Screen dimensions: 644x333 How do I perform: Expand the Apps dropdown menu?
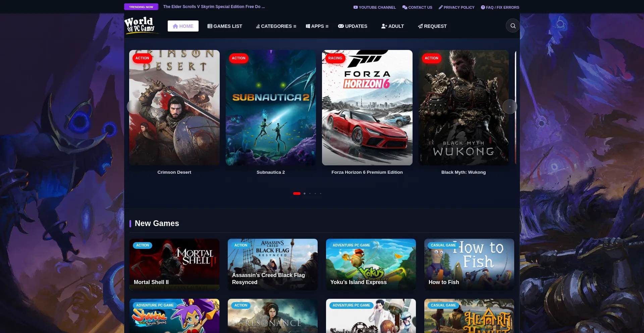[317, 26]
